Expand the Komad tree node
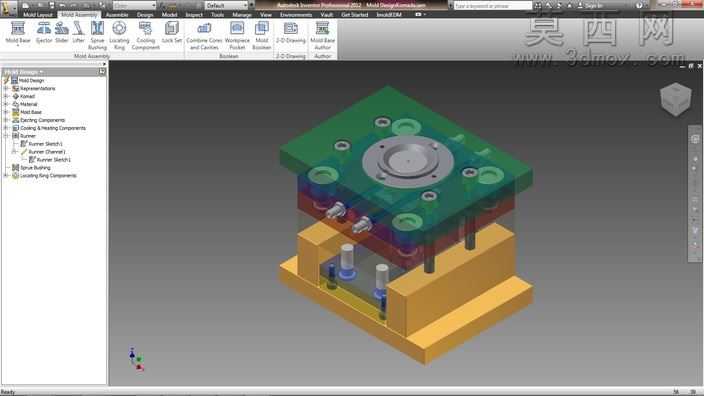Screen dimensions: 704x396 coord(6,96)
